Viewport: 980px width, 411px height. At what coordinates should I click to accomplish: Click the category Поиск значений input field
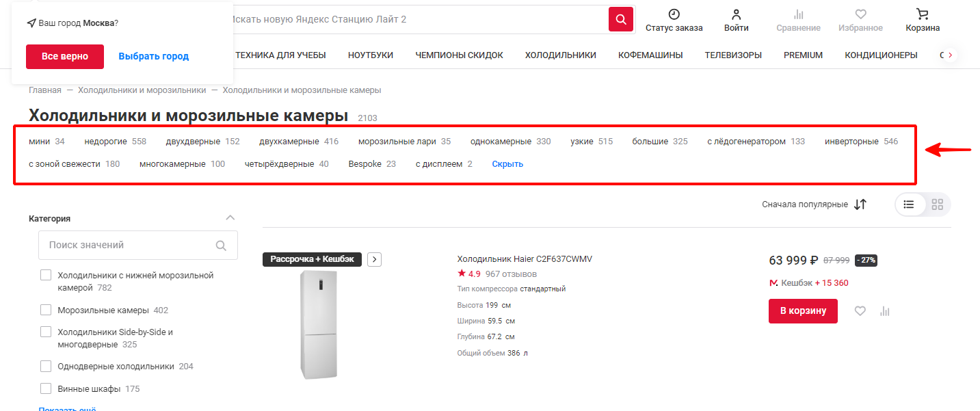(x=130, y=245)
